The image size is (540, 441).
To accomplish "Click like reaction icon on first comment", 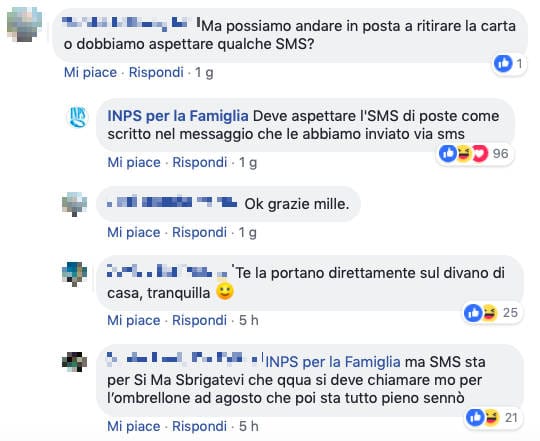I will (503, 64).
